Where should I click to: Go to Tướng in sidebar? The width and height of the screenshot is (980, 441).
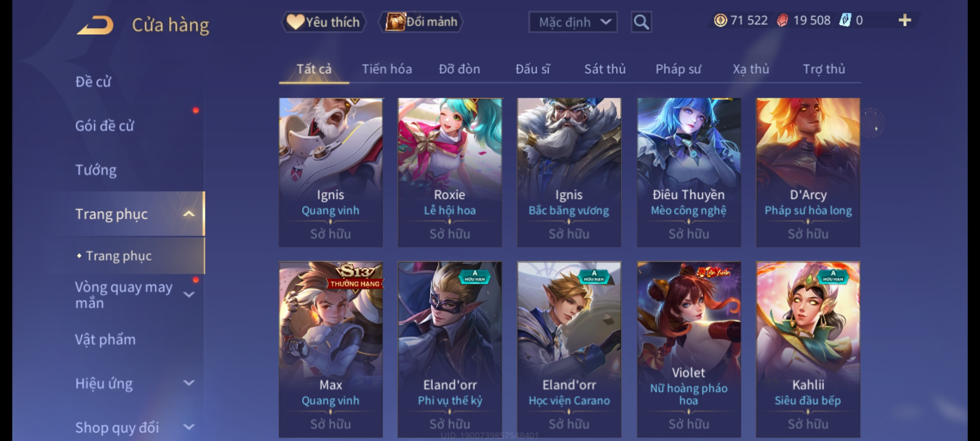pos(96,170)
